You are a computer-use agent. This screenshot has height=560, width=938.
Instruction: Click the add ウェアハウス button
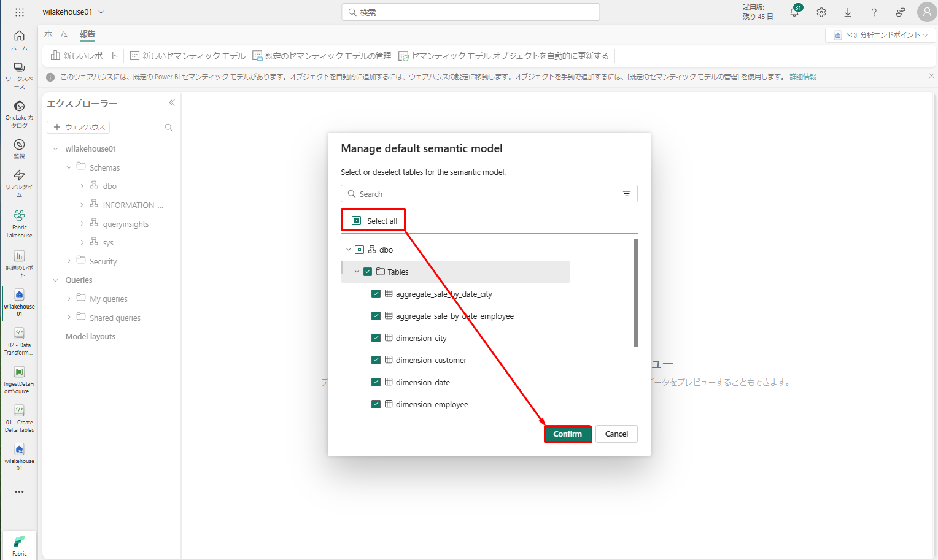click(x=79, y=127)
